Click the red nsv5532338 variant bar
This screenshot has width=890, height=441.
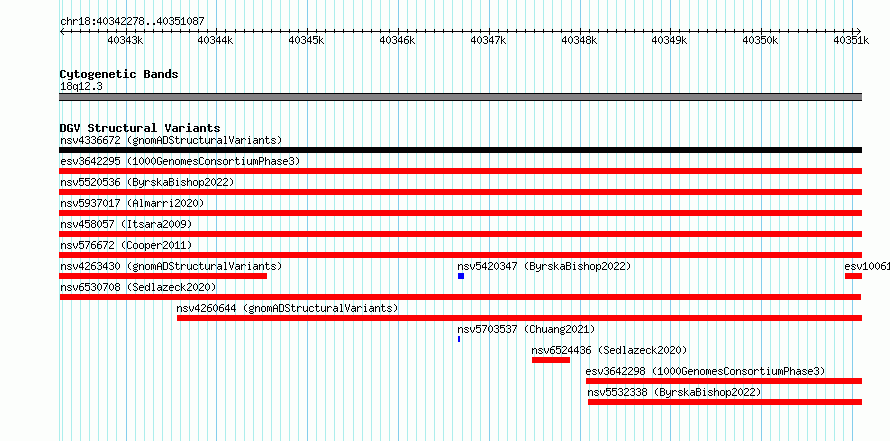click(x=725, y=402)
